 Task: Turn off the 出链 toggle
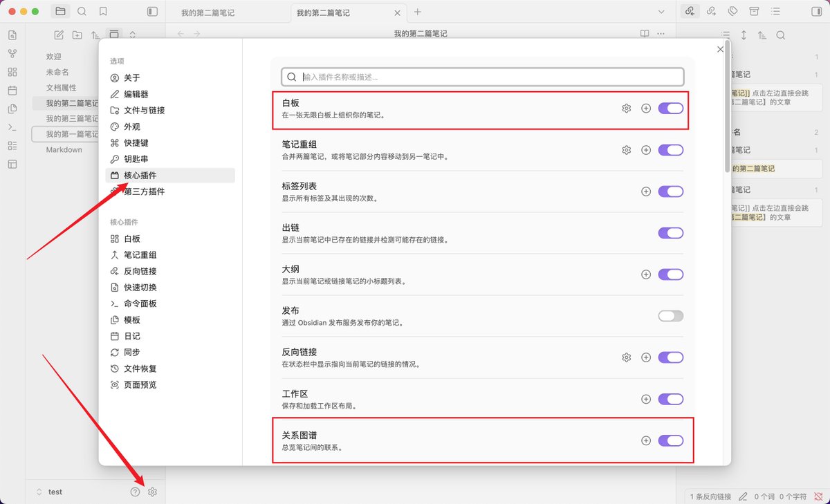[670, 233]
